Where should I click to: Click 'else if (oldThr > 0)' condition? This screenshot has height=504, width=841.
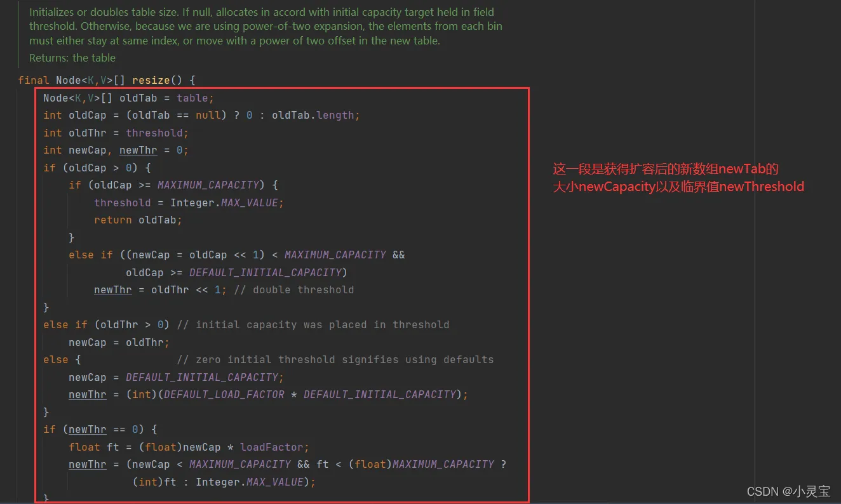107,324
